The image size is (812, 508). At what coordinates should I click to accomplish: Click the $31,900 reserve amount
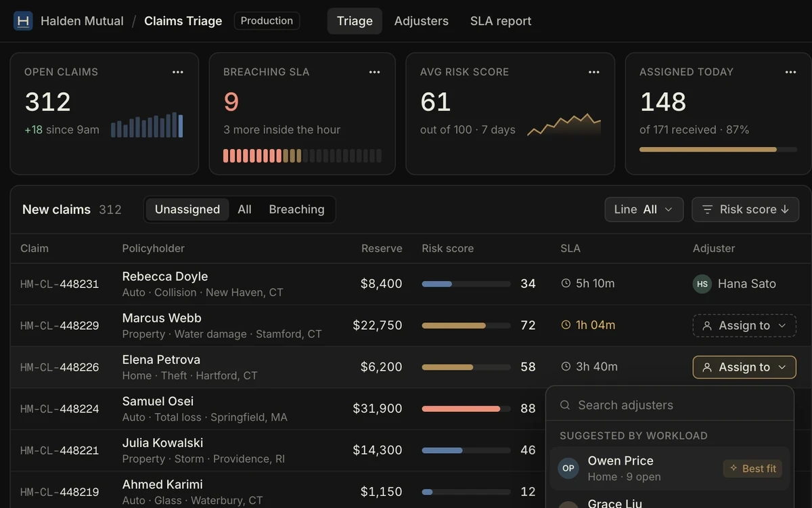tap(378, 408)
